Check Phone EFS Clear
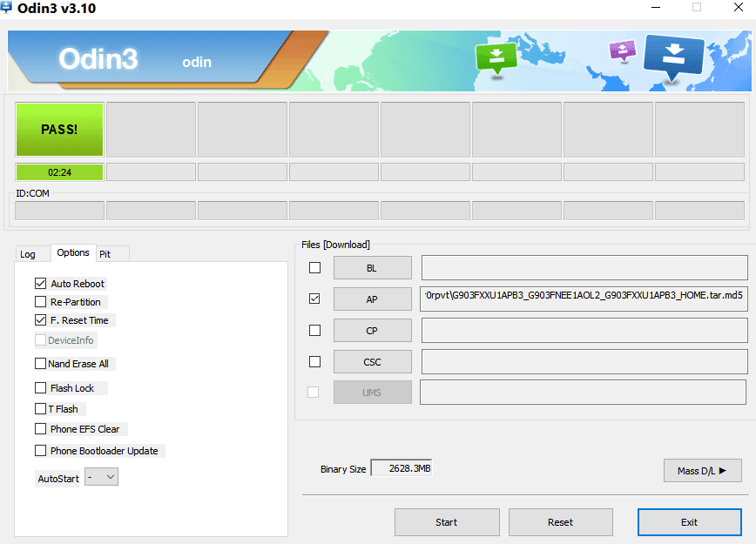The height and width of the screenshot is (544, 756). 40,429
